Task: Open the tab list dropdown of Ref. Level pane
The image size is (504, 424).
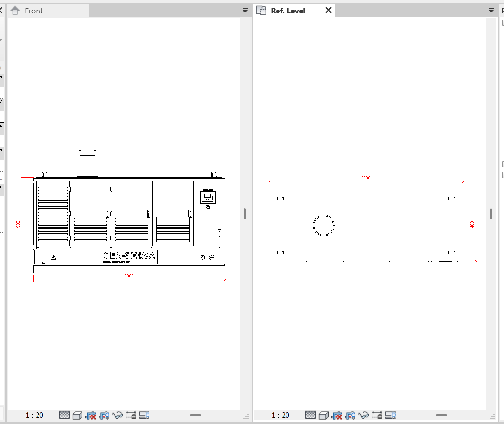Action: pyautogui.click(x=491, y=11)
